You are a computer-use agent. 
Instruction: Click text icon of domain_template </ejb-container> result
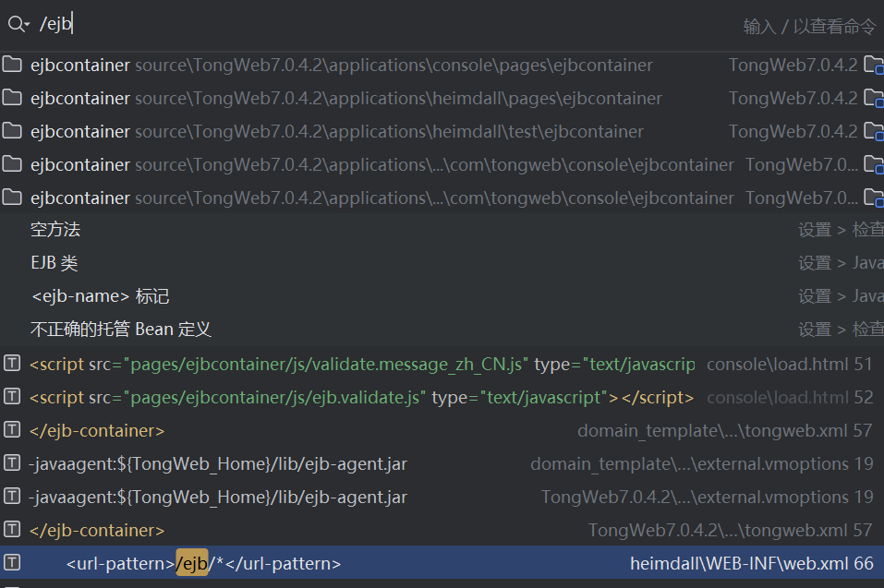(x=12, y=430)
